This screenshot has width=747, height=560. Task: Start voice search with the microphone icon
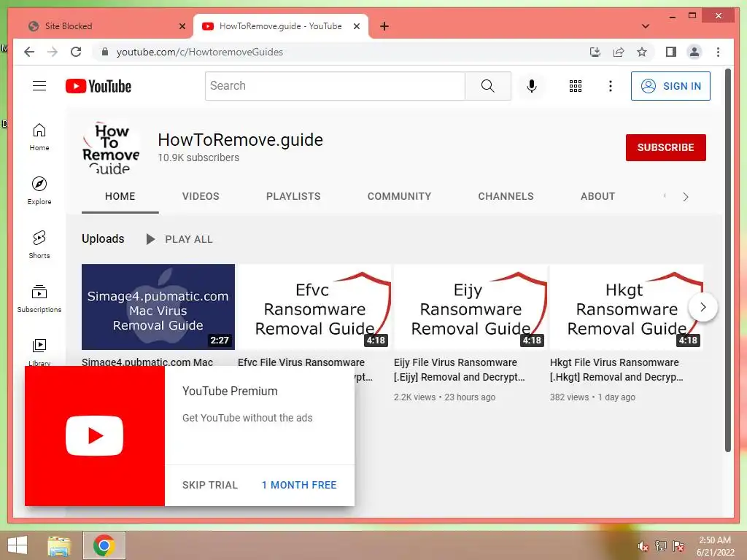tap(532, 86)
